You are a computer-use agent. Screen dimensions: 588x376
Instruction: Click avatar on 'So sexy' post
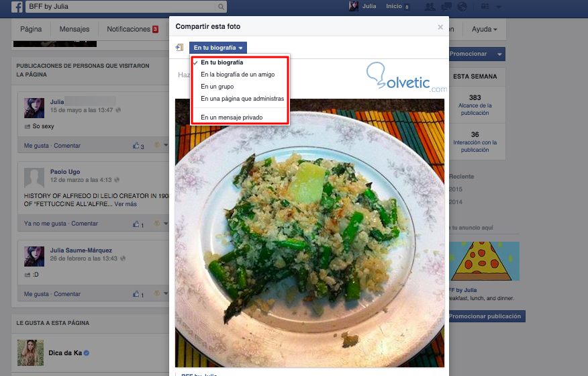34,108
